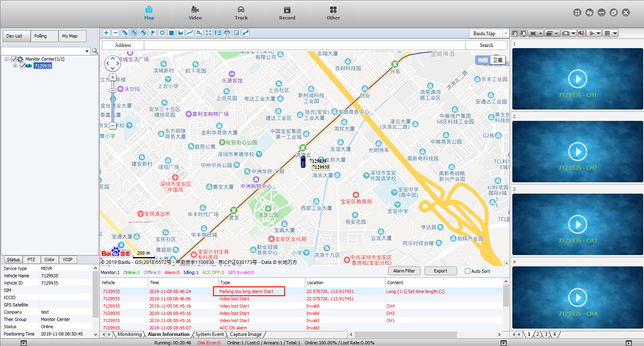Open the Capture Image tab
Image resolution: width=644 pixels, height=346 pixels.
pyautogui.click(x=246, y=334)
